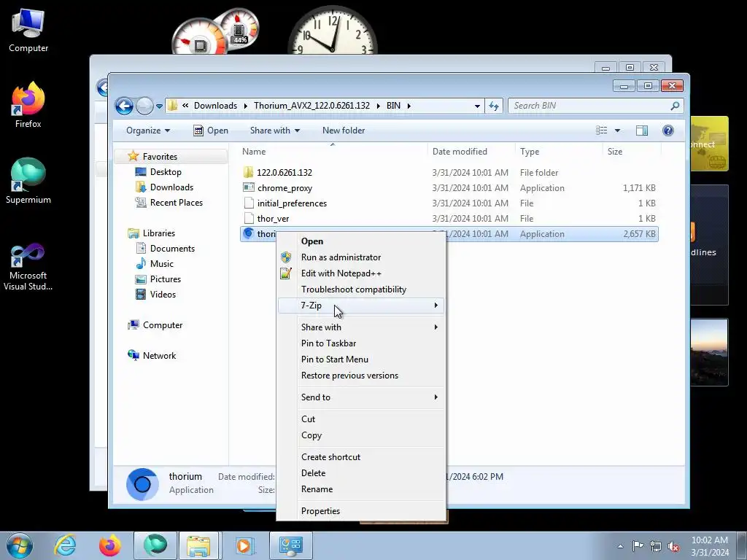
Task: Sort by Size column header
Action: [x=632, y=152]
